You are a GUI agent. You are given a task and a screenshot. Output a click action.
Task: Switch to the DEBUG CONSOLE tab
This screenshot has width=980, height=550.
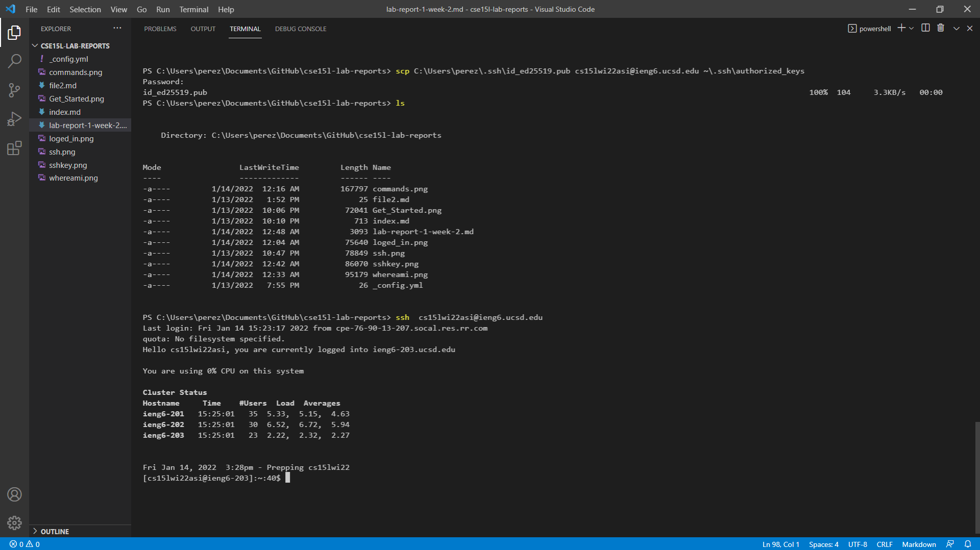pos(300,29)
